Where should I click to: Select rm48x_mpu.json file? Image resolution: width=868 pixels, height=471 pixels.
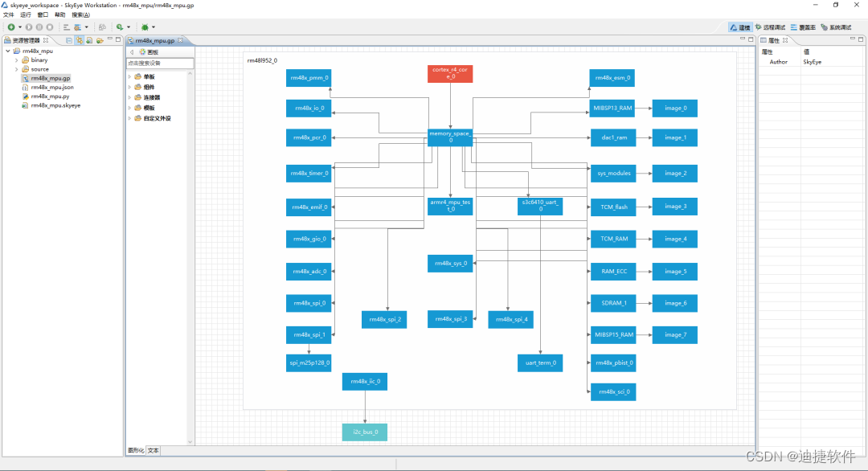point(47,88)
